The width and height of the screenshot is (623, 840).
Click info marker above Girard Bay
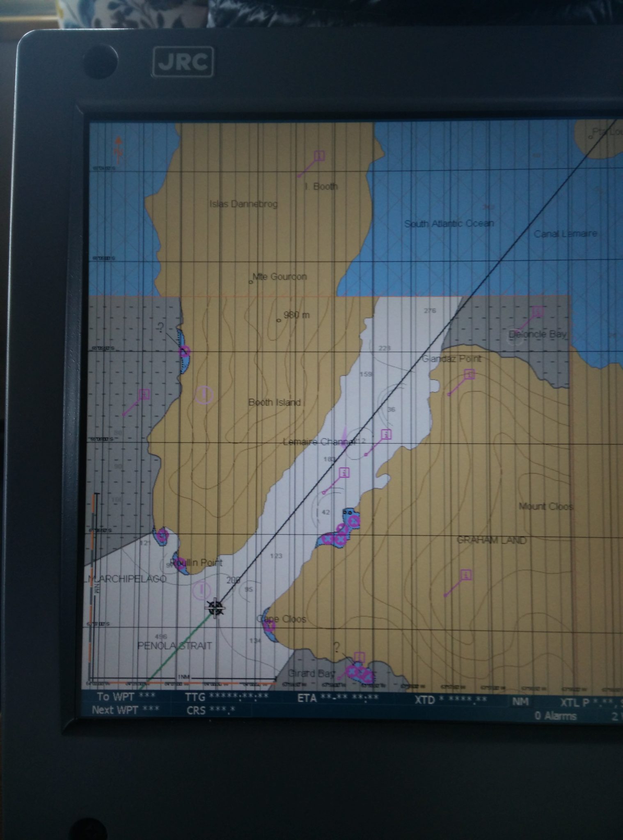click(359, 657)
